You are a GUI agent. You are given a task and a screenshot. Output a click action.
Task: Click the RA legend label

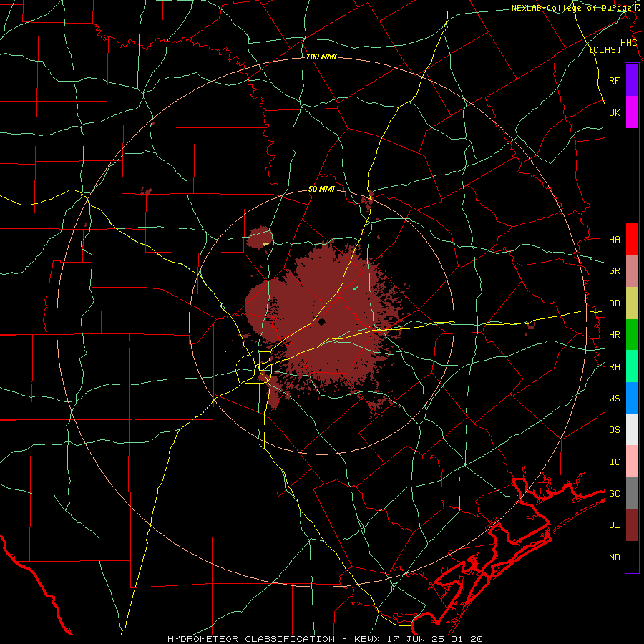(614, 366)
